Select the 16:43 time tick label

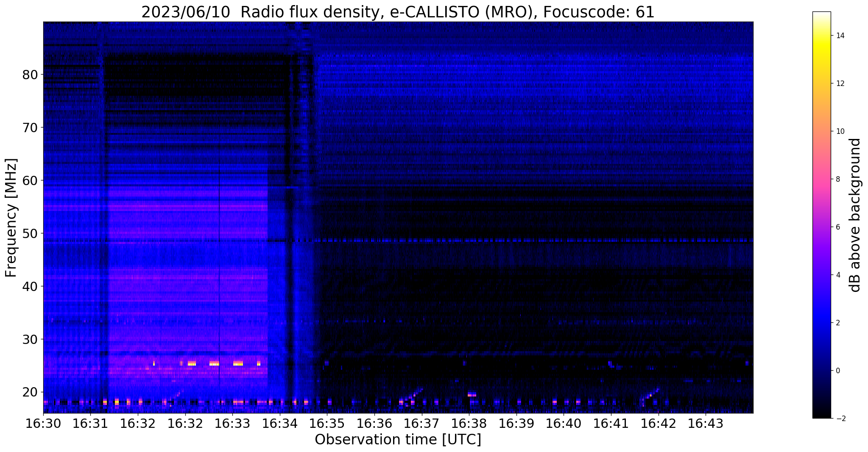tap(706, 424)
